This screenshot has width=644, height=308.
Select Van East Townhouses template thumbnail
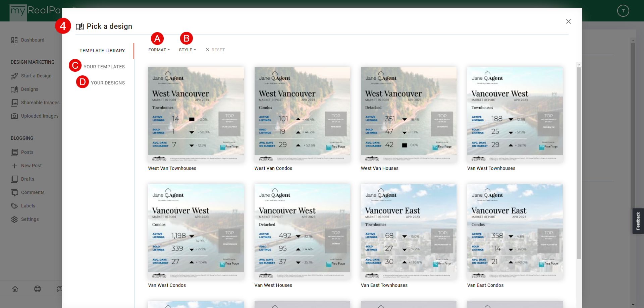[x=409, y=232]
